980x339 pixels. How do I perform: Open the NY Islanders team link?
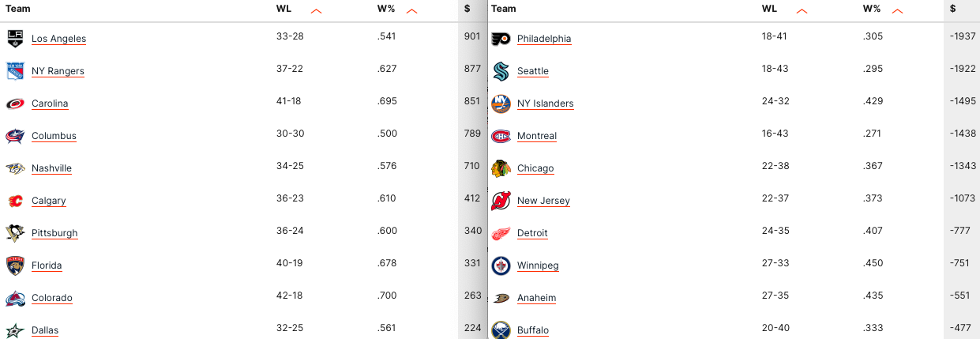545,104
